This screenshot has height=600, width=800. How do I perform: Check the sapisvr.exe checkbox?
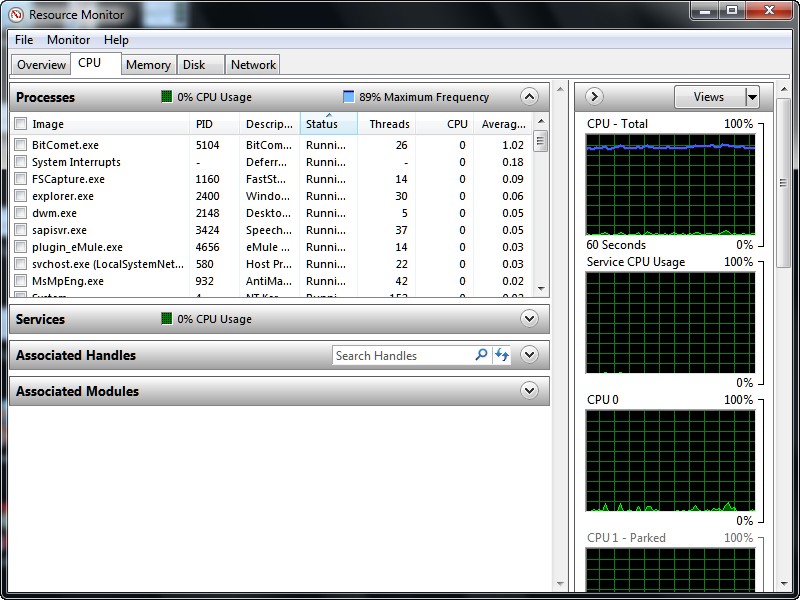[20, 230]
